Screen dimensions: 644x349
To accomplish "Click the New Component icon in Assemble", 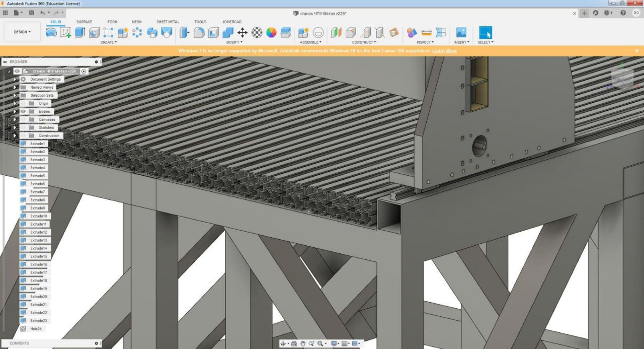I will tap(303, 33).
